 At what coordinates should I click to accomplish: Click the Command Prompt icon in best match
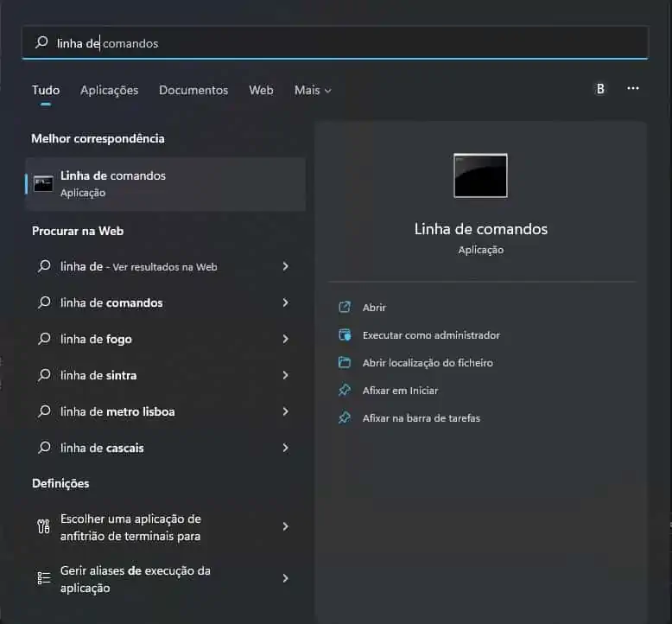click(x=43, y=184)
